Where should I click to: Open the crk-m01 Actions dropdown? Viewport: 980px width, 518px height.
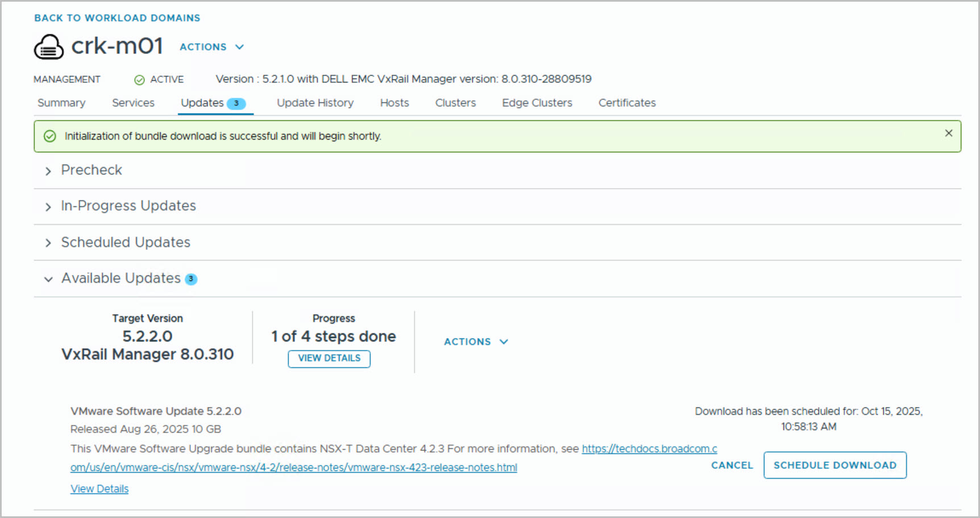click(x=211, y=47)
